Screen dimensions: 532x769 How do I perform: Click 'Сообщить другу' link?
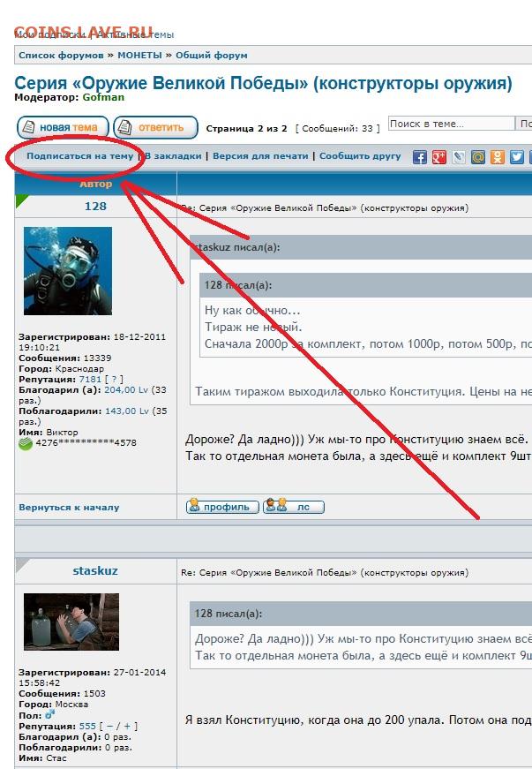(x=360, y=156)
